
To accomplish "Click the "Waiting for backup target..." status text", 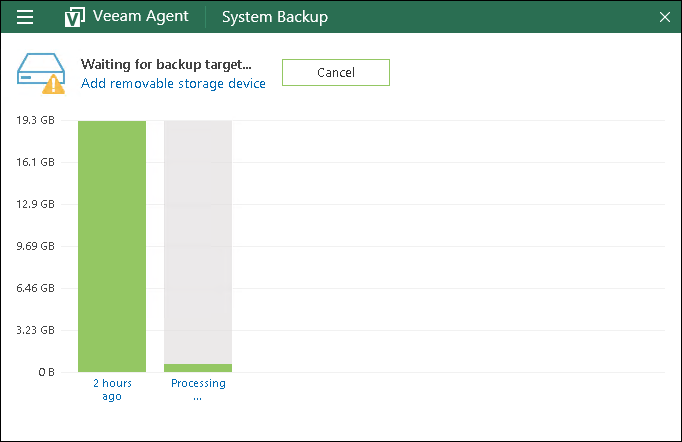I will click(x=166, y=64).
